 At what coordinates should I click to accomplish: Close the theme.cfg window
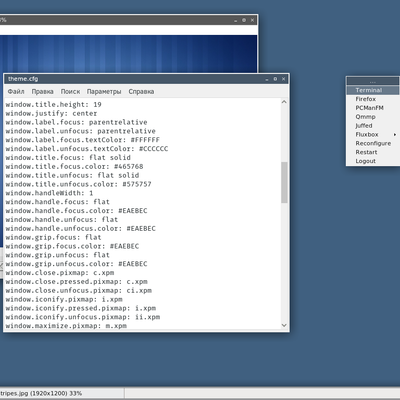click(283, 79)
